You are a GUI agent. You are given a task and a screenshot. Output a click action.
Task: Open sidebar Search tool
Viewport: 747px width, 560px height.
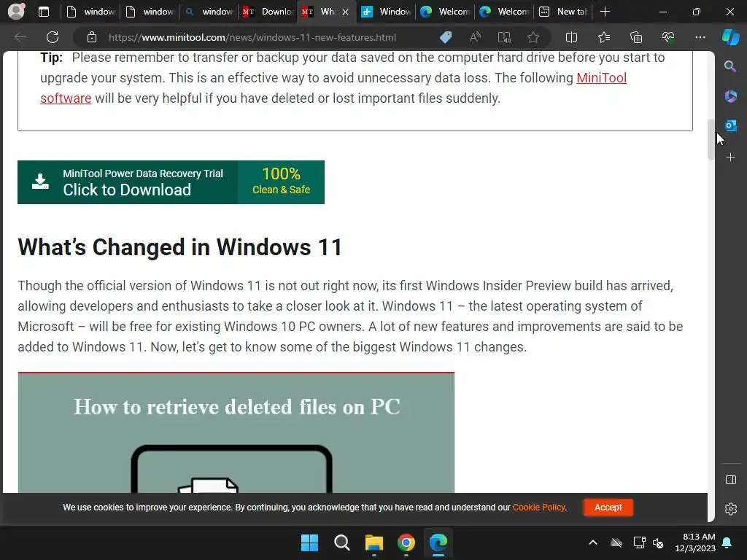(730, 66)
